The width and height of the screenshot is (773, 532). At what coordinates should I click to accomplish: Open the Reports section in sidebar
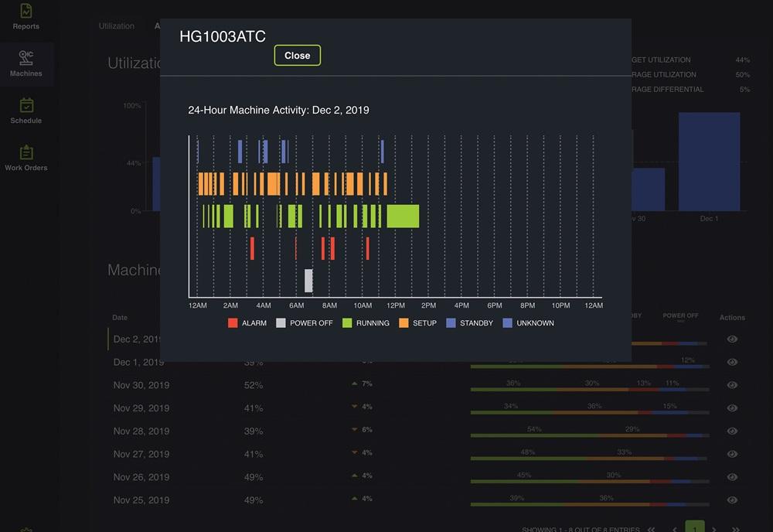26,16
